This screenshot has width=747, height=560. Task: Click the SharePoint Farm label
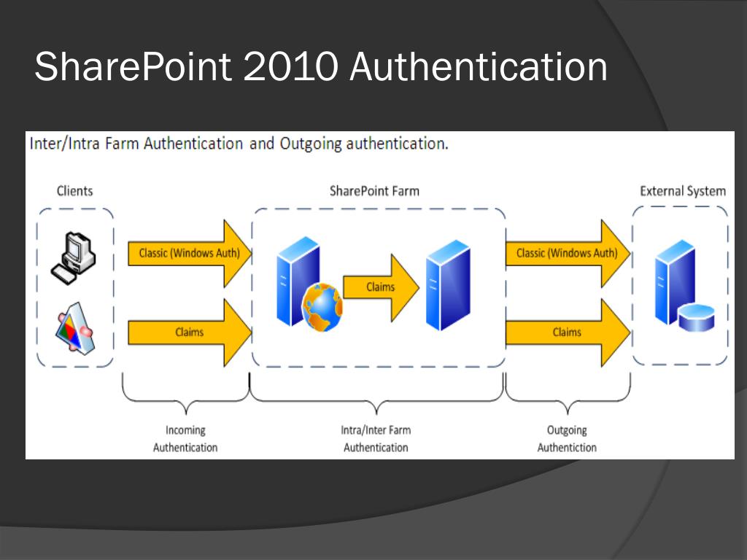[x=374, y=191]
